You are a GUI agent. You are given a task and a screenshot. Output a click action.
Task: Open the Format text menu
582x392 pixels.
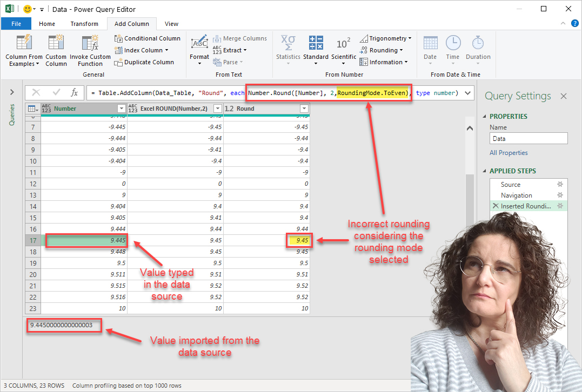point(199,50)
